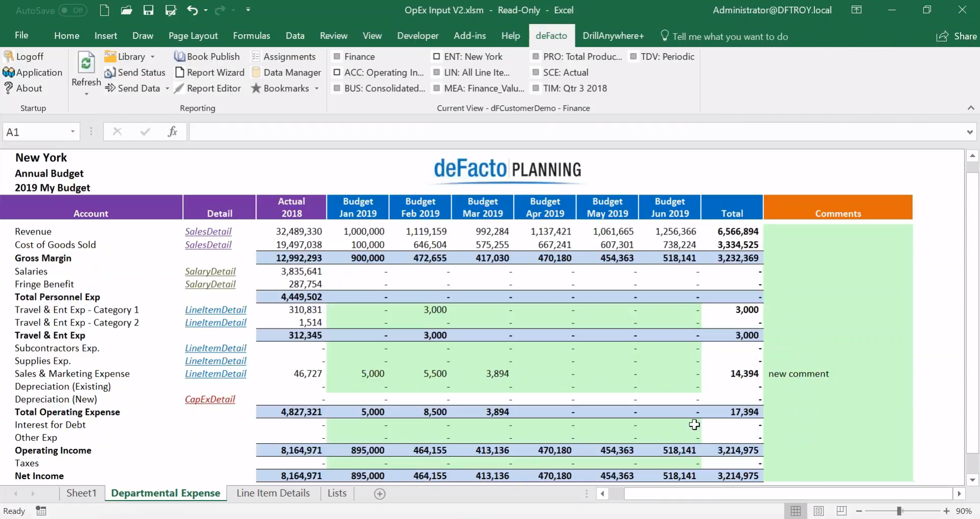This screenshot has height=519, width=980.
Task: Launch the Report Wizard
Action: click(x=209, y=73)
